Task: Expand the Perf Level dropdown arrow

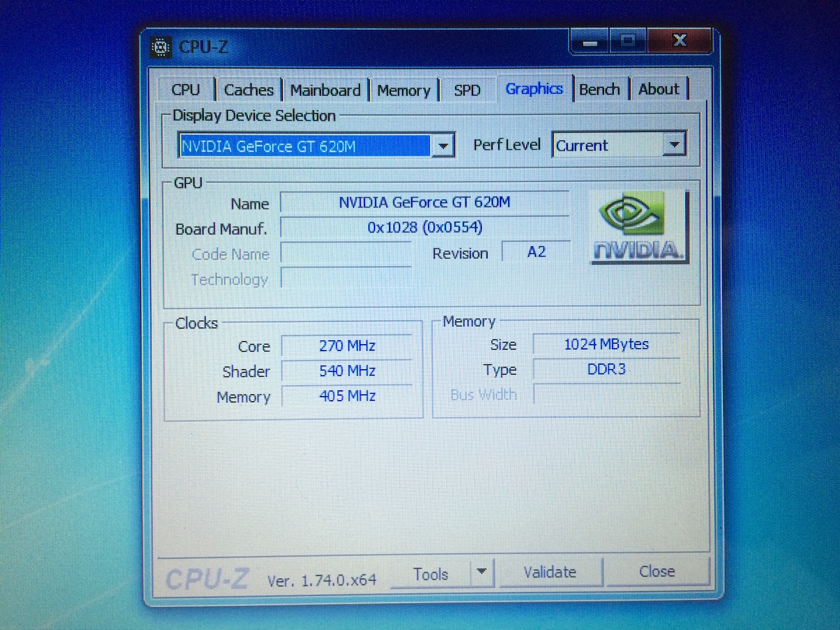Action: 674,144
